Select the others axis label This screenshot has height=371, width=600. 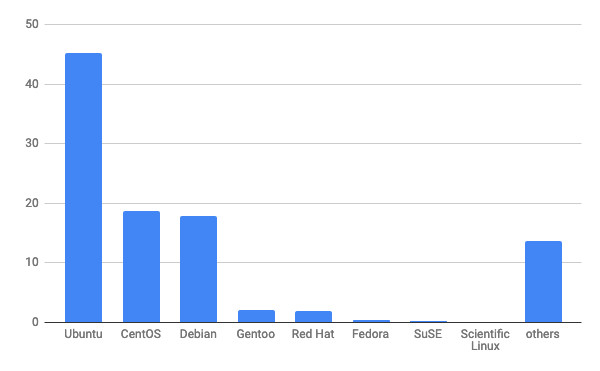pos(543,334)
